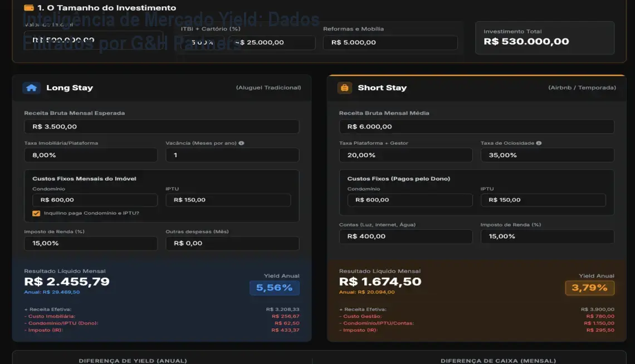Select Long Stay result R$ 2.455,79

pos(67,282)
